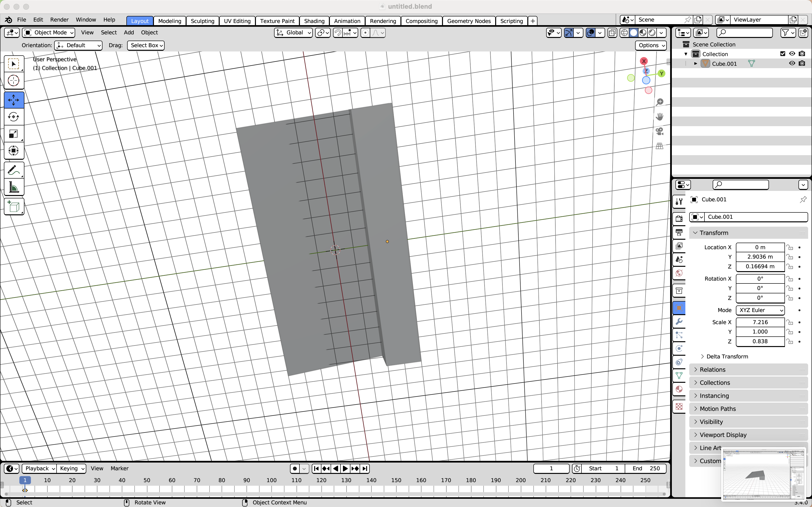Toggle proportional editing in header

(365, 33)
